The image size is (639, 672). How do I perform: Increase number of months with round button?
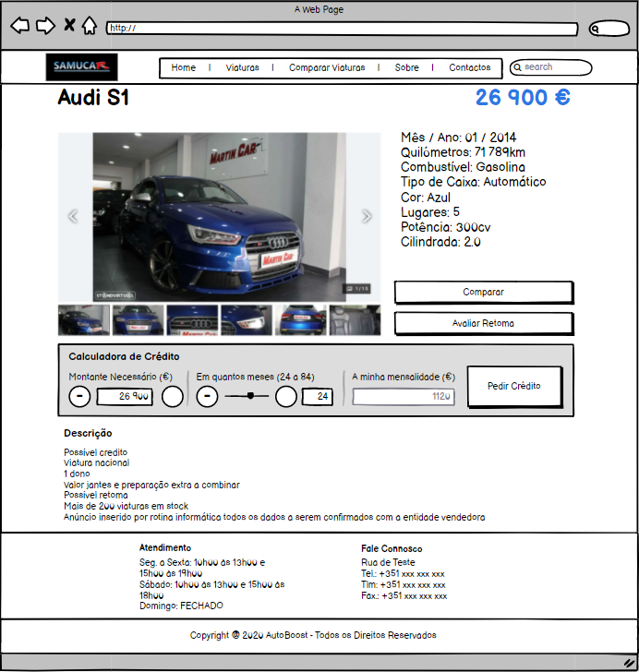pyautogui.click(x=286, y=397)
